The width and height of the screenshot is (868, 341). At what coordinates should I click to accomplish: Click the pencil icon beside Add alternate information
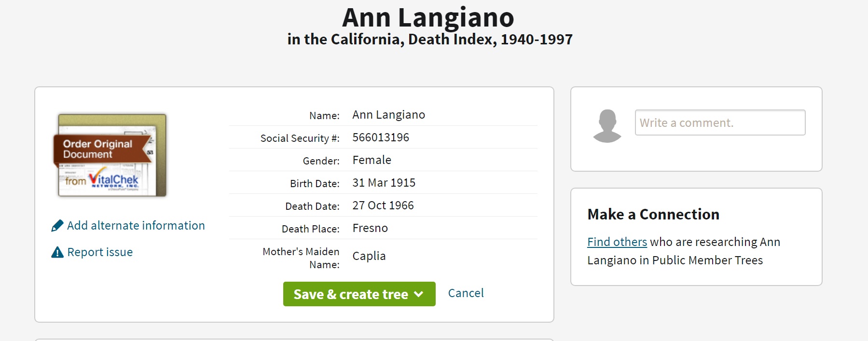point(57,226)
